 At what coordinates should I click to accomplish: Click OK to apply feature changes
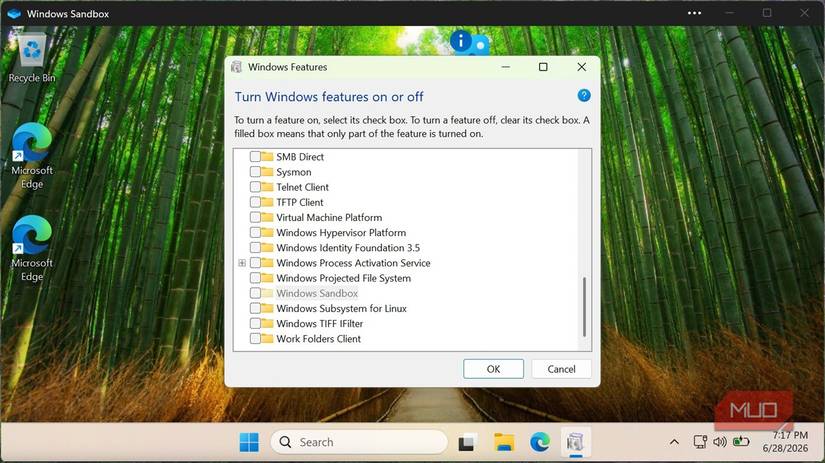(494, 369)
